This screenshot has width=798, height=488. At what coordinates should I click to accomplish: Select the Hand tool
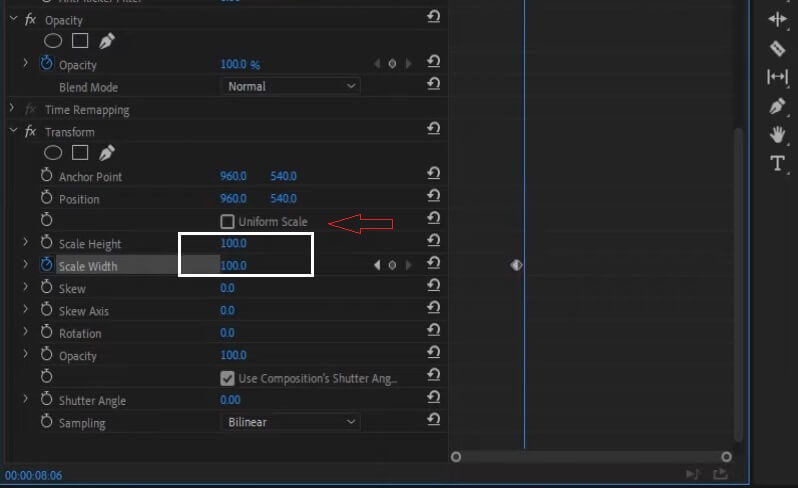pyautogui.click(x=777, y=134)
